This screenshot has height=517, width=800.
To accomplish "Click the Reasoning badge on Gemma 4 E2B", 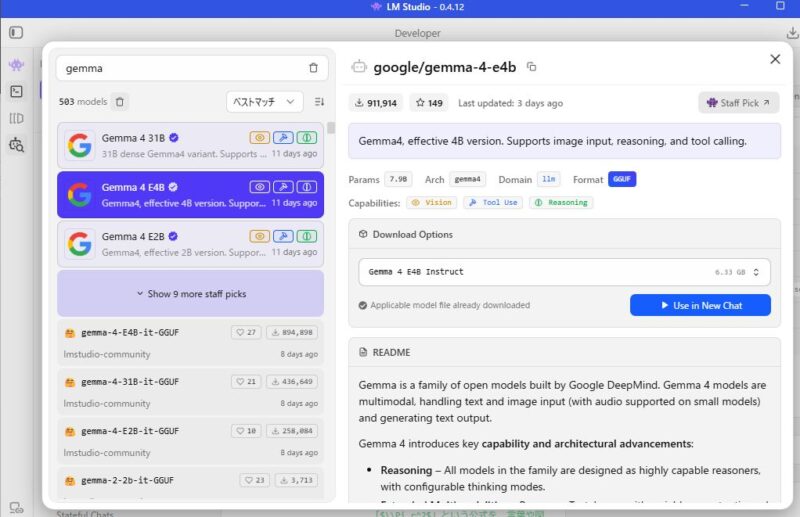I will (x=307, y=236).
